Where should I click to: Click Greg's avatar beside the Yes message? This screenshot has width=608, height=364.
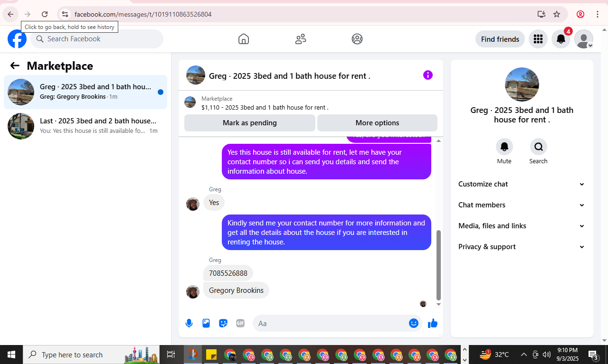tap(193, 204)
